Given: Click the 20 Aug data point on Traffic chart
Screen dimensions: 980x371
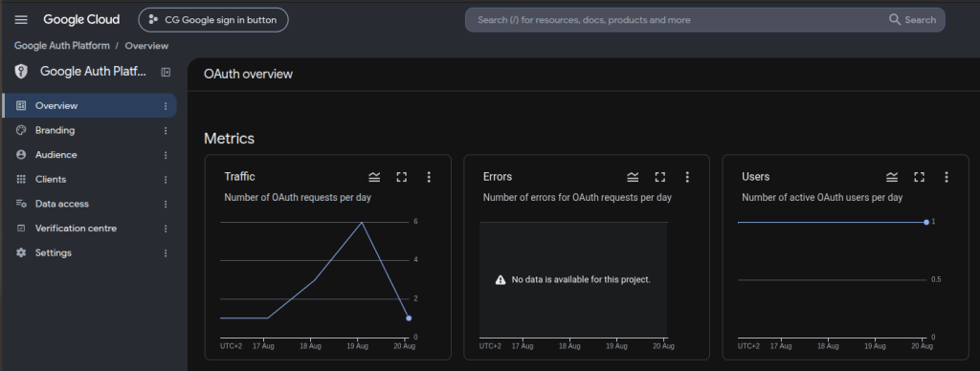Looking at the screenshot, I should (x=409, y=317).
